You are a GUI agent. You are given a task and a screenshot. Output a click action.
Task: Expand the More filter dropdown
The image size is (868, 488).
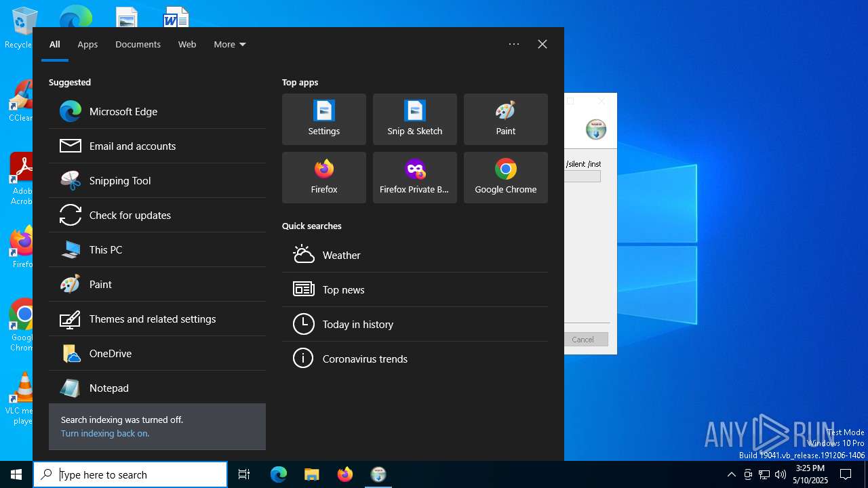(x=230, y=44)
